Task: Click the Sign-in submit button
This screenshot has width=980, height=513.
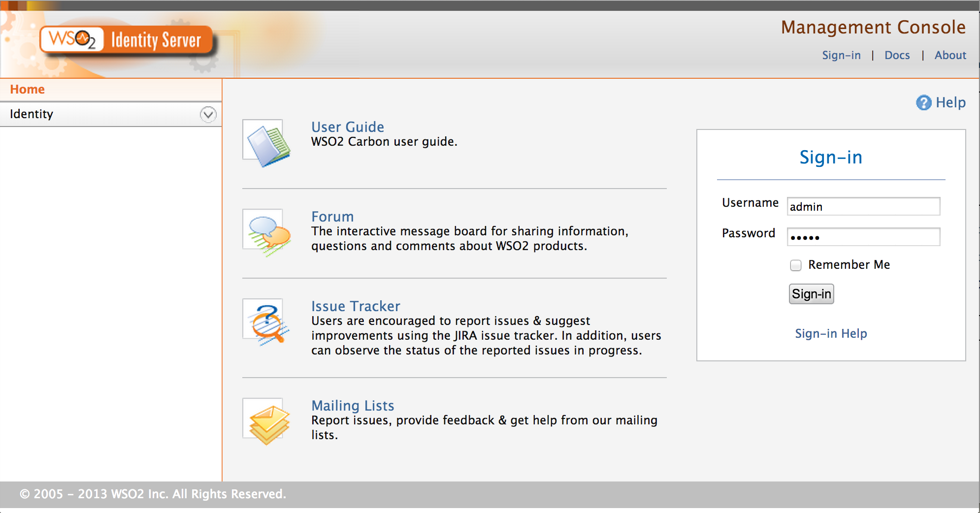Action: point(811,294)
